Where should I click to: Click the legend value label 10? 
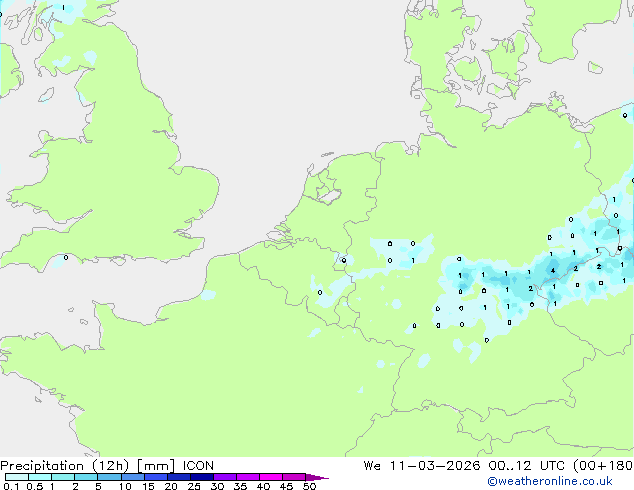tap(125, 486)
